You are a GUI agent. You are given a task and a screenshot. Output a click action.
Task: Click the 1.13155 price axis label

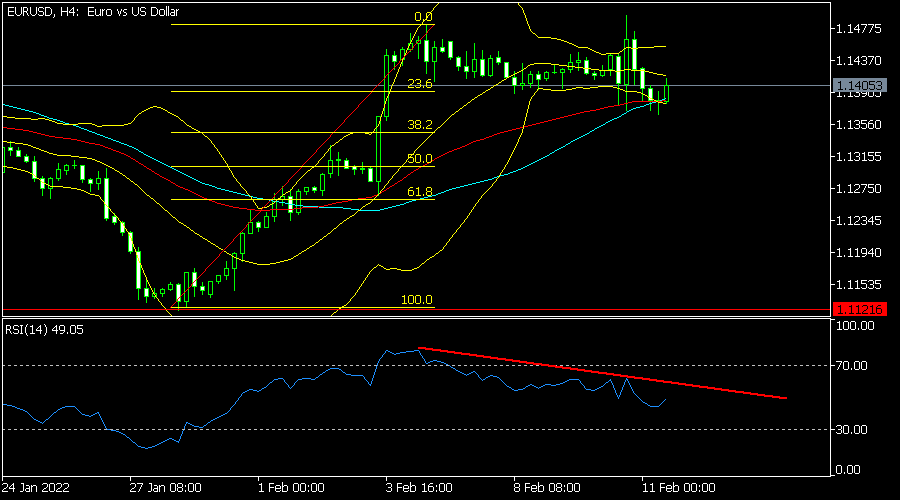(x=859, y=156)
